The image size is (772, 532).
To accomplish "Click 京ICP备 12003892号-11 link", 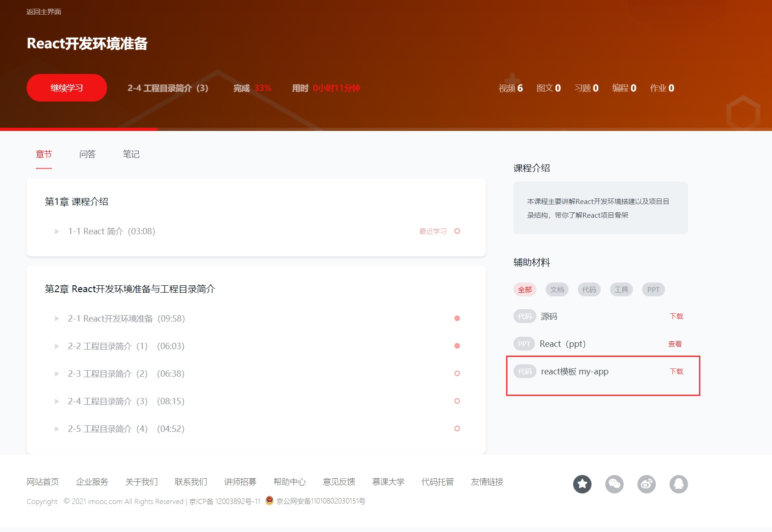I will point(225,501).
